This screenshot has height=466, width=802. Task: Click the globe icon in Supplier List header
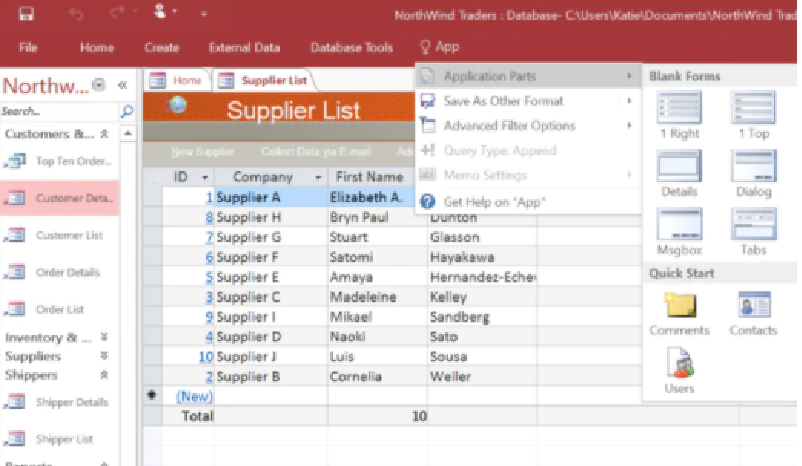point(177,105)
